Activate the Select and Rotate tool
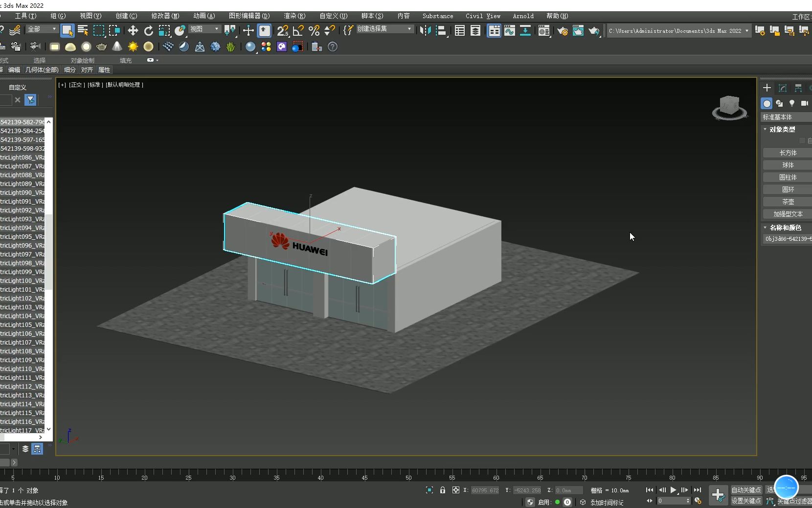Viewport: 812px width, 508px height. click(148, 30)
